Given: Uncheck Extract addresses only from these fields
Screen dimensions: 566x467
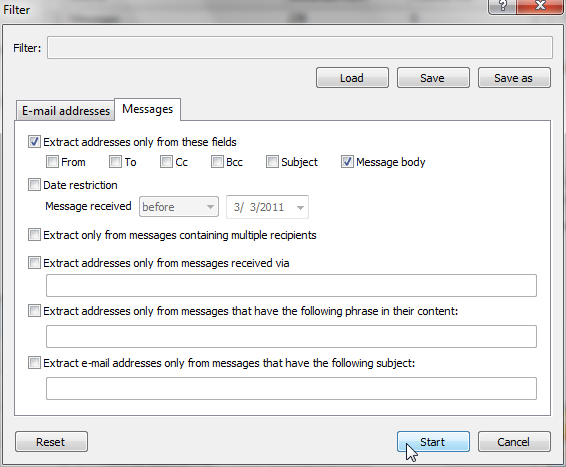Looking at the screenshot, I should (34, 142).
